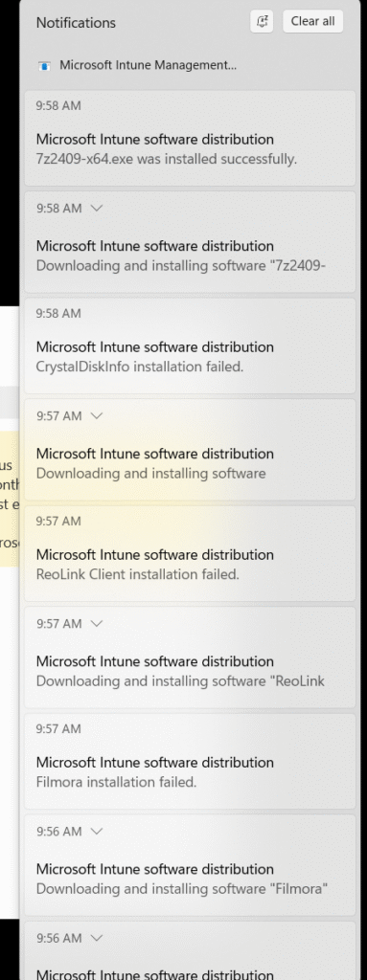Screen dimensions: 367x980
Task: Click the 9:58 AM timestamp on the first notification
Action: 58,105
